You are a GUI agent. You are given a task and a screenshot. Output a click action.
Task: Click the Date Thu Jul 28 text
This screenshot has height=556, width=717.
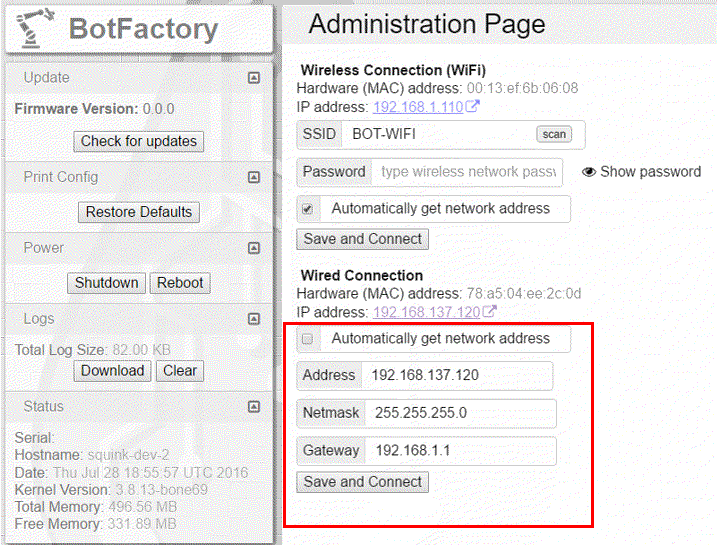click(131, 472)
